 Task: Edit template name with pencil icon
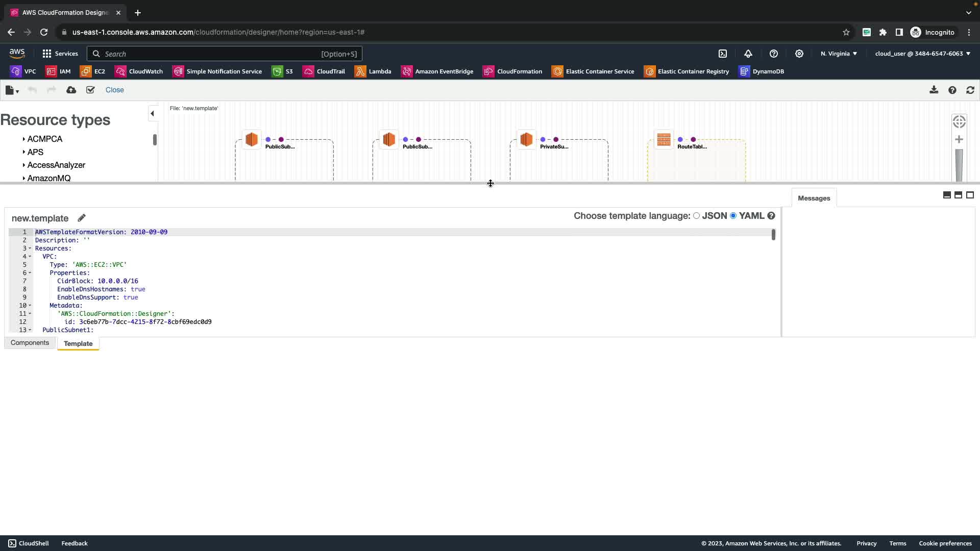(x=82, y=218)
